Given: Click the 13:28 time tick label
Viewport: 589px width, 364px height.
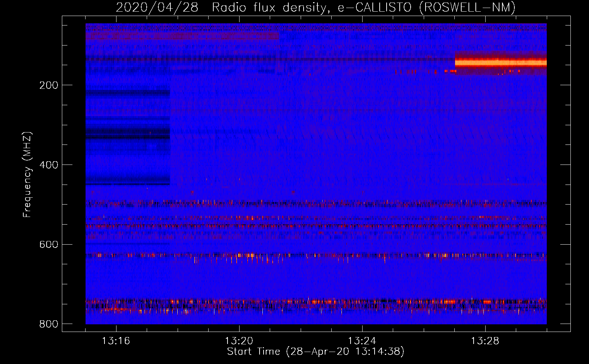Looking at the screenshot, I should (x=485, y=341).
